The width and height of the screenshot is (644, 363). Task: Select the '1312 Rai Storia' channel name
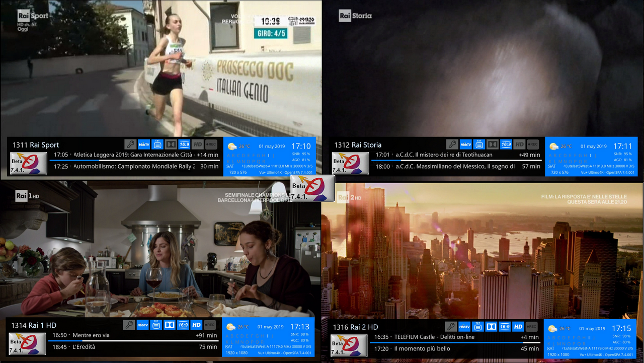pyautogui.click(x=358, y=145)
